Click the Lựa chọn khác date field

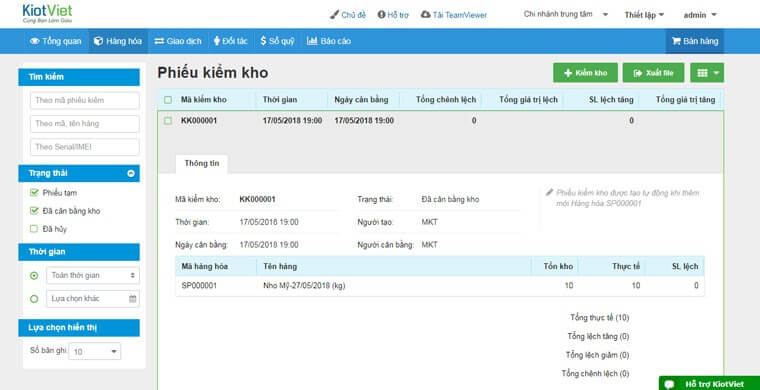click(93, 299)
